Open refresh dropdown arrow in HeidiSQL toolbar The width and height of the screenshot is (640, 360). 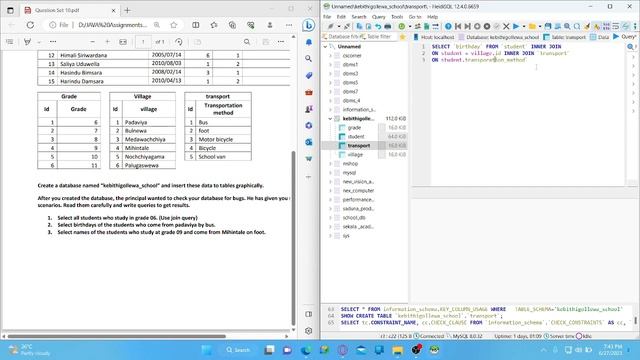[x=410, y=27]
